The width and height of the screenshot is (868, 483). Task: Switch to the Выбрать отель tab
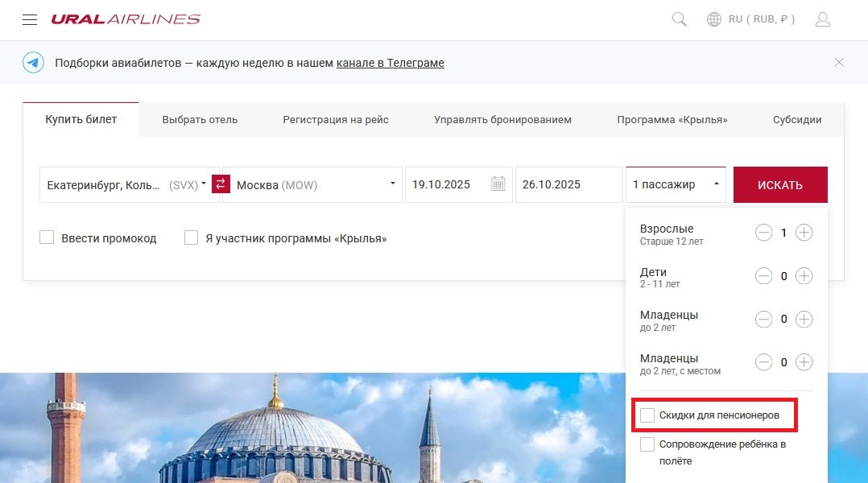click(x=200, y=120)
